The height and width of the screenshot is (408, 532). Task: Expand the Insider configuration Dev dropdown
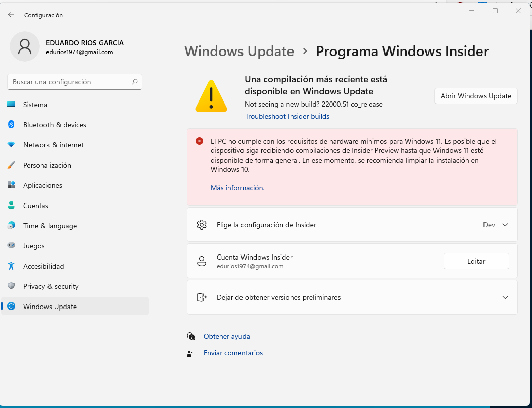pyautogui.click(x=505, y=225)
